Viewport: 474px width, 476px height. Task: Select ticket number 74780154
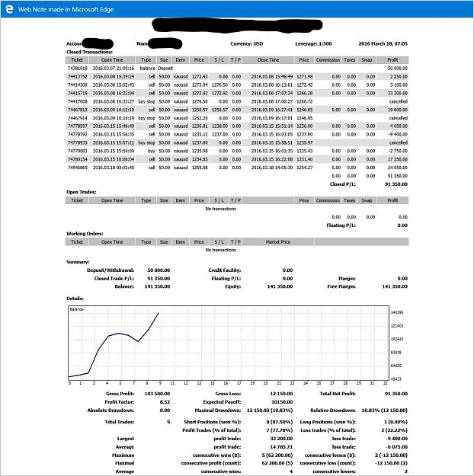(x=78, y=159)
